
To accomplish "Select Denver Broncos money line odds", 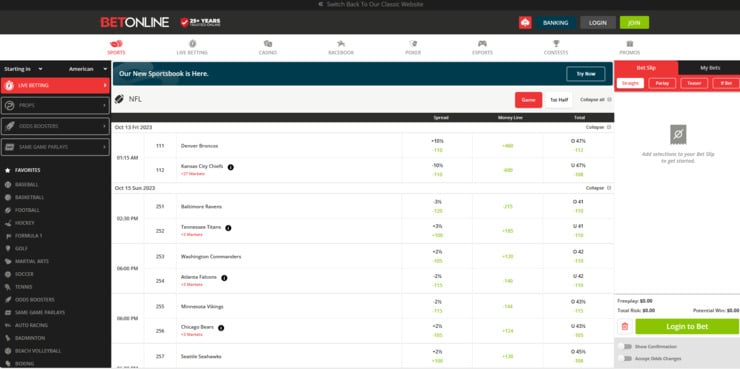I will click(507, 146).
